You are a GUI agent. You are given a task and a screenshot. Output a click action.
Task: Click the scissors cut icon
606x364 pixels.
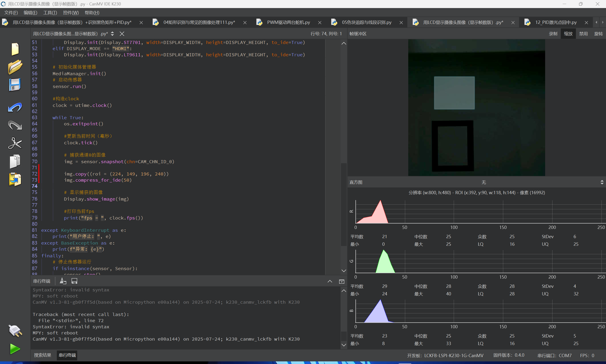coord(15,143)
